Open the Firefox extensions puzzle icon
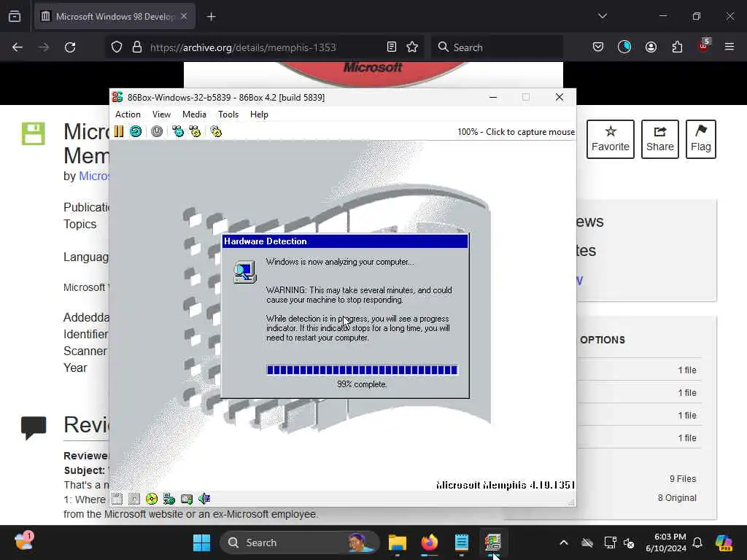 click(677, 47)
